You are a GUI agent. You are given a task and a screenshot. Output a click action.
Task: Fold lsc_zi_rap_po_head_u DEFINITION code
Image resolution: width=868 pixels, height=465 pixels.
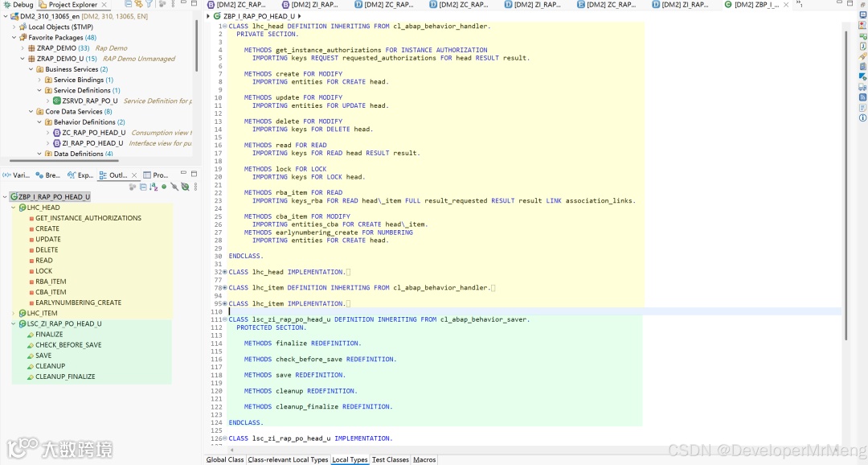pyautogui.click(x=225, y=320)
